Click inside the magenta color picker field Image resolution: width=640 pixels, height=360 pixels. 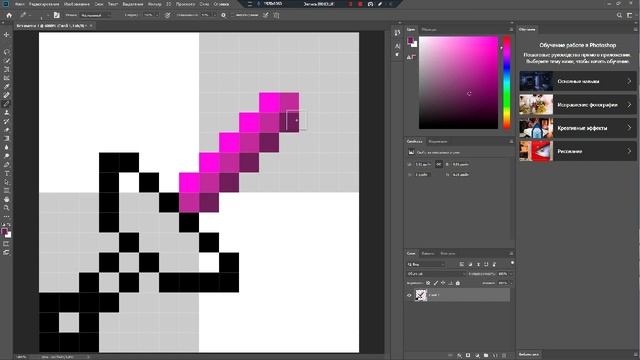coord(458,83)
